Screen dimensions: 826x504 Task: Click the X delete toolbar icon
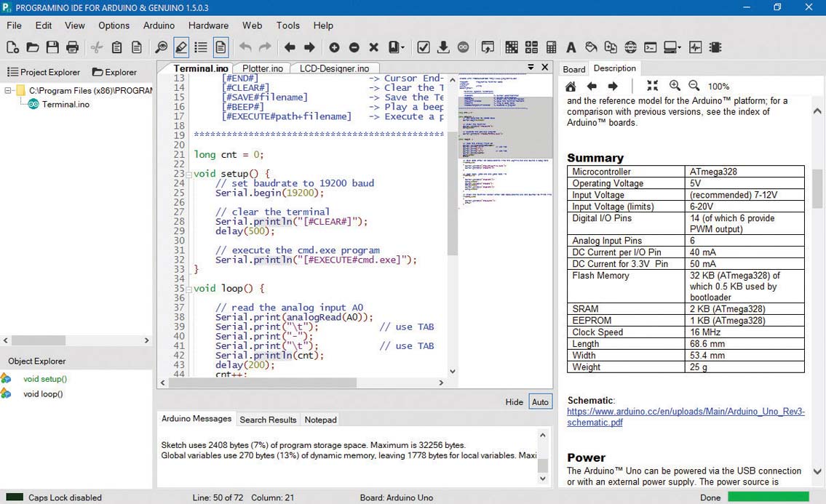coord(373,47)
